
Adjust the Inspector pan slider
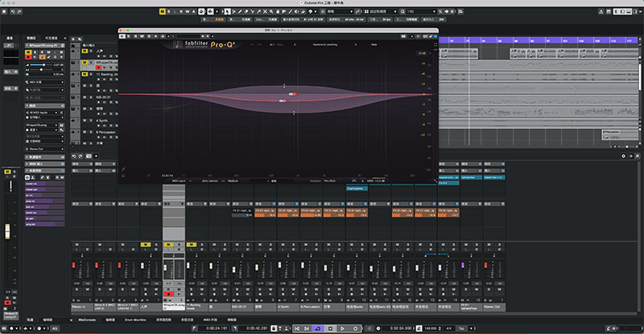[41, 69]
